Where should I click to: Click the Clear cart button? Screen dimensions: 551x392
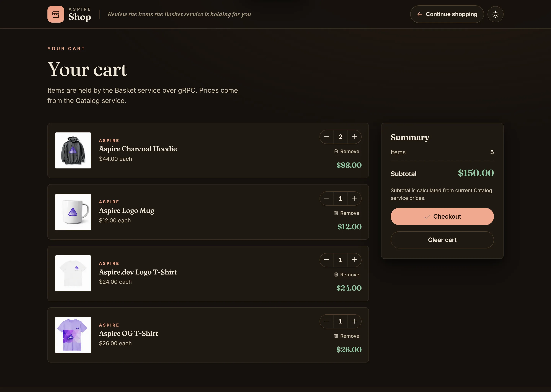pos(442,240)
